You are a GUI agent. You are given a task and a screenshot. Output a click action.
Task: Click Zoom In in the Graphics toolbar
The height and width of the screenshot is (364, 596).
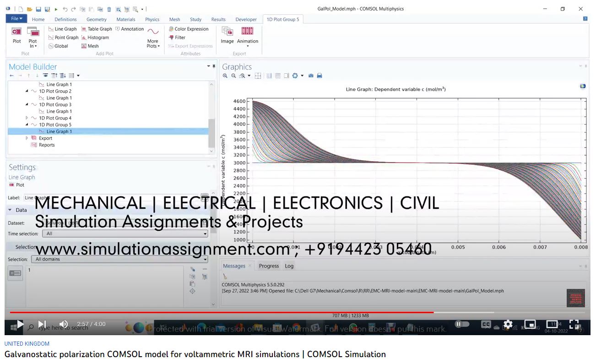[225, 76]
